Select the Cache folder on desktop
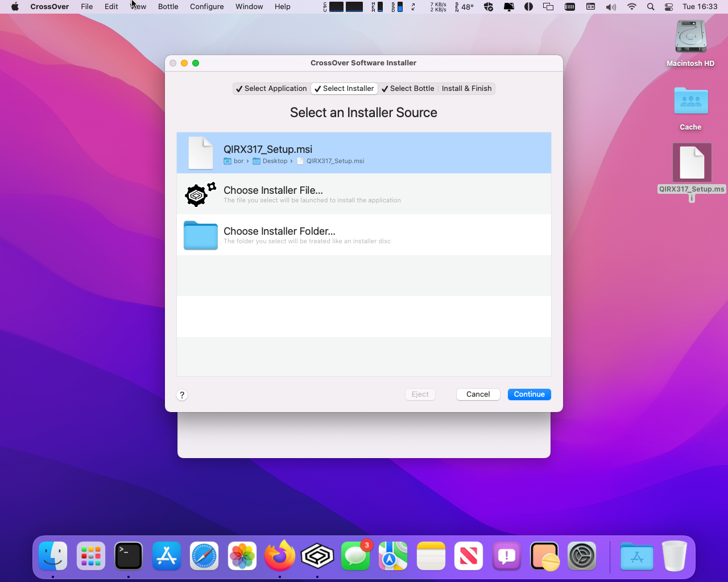The width and height of the screenshot is (728, 582). point(690,109)
